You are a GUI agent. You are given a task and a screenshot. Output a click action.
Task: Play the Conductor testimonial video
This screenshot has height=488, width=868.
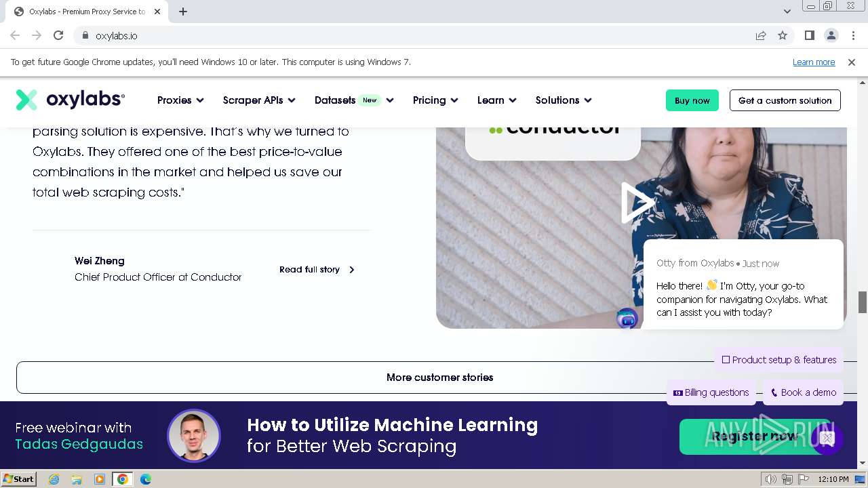[637, 203]
